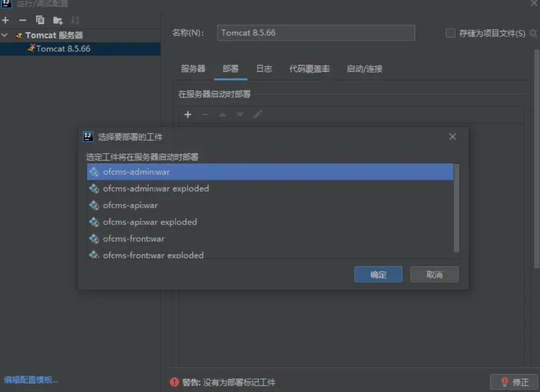Open 编辑配置模板 link
540x392 pixels.
pos(31,380)
